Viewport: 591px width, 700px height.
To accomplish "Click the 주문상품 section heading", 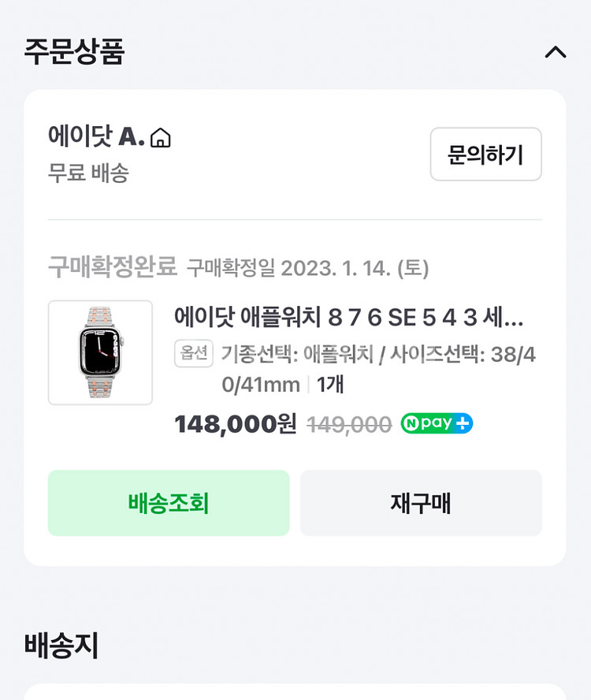I will pyautogui.click(x=74, y=51).
